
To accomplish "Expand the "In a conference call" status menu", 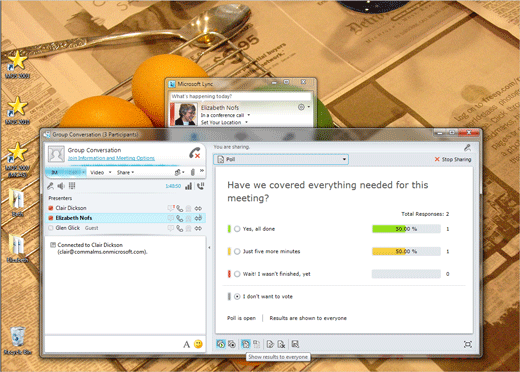I will pyautogui.click(x=249, y=115).
